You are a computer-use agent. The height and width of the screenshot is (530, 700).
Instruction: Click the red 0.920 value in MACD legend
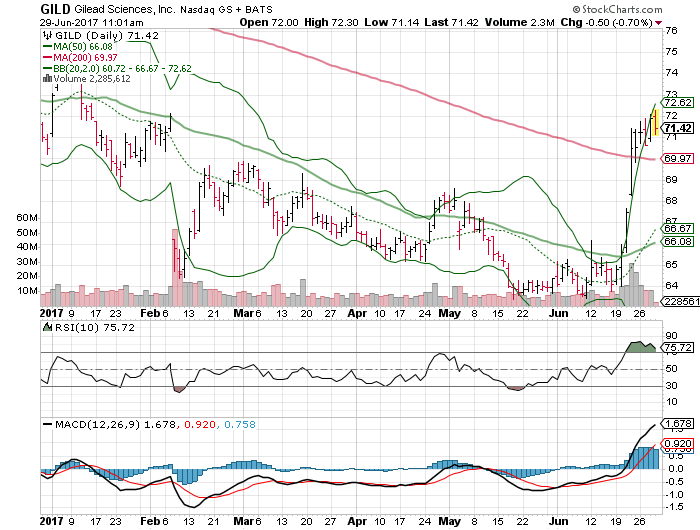[x=200, y=424]
